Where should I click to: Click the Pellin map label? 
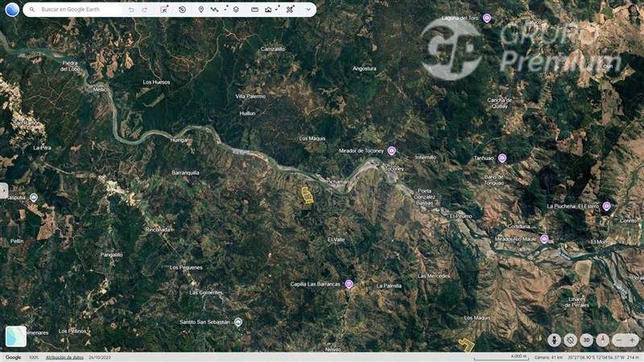17,241
